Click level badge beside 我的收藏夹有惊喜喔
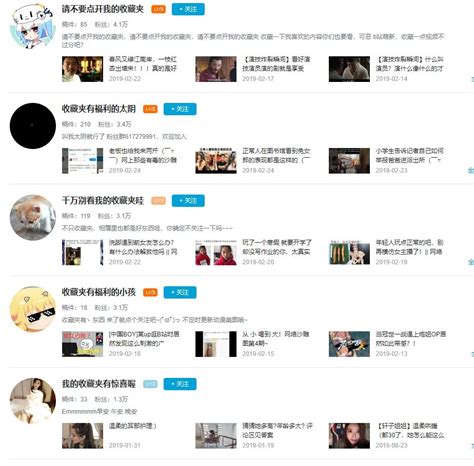This screenshot has width=474, height=466. [x=150, y=384]
